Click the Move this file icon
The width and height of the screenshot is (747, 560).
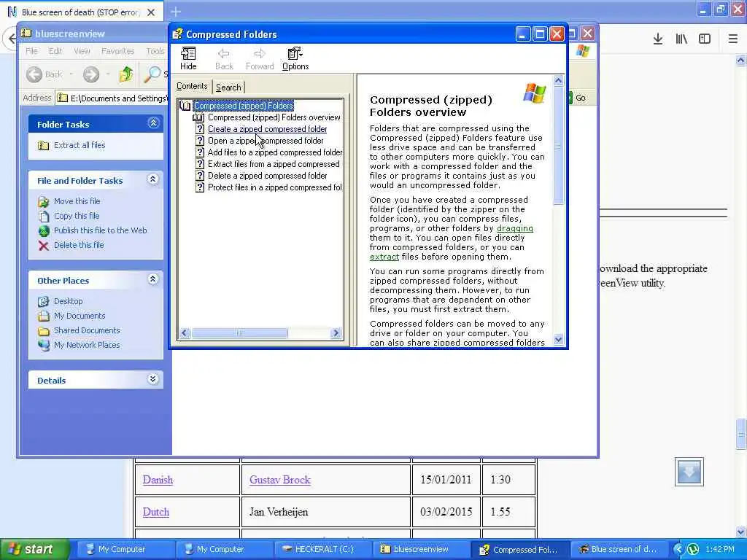click(43, 201)
